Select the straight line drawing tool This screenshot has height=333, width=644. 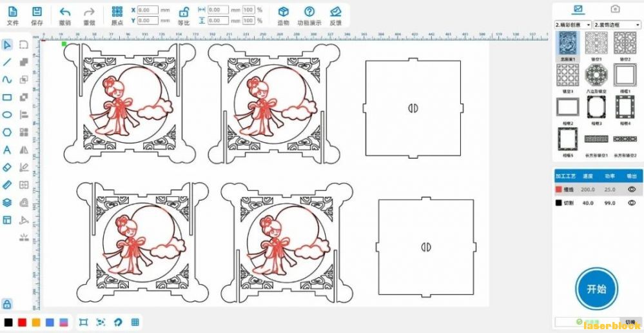pyautogui.click(x=7, y=62)
